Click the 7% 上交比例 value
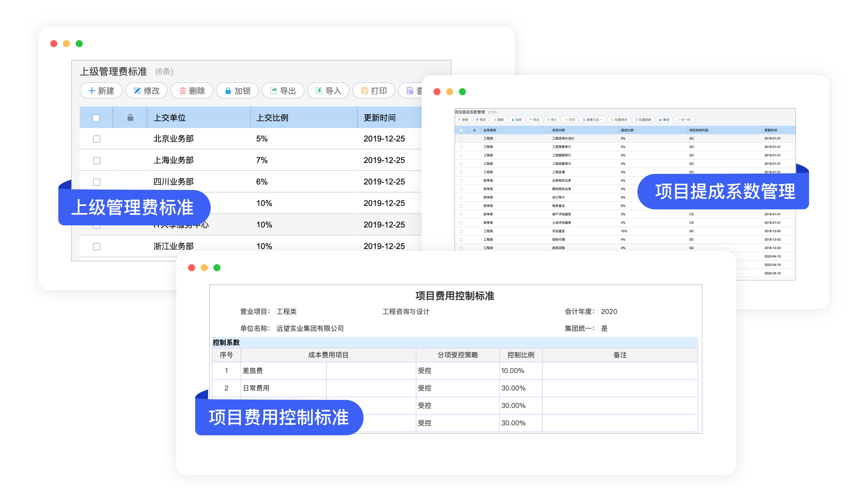The width and height of the screenshot is (868, 502). [261, 160]
